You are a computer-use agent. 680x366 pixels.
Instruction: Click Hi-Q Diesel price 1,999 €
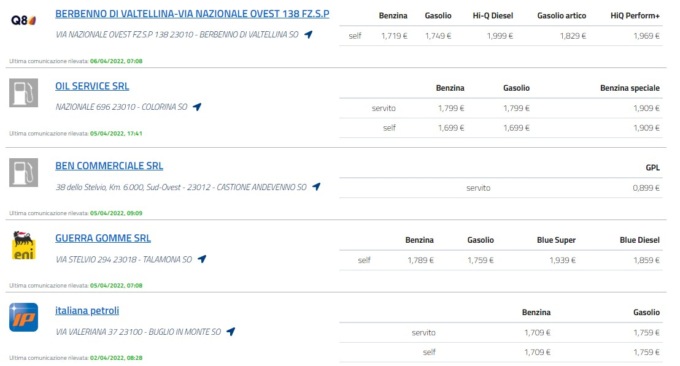[x=500, y=36]
